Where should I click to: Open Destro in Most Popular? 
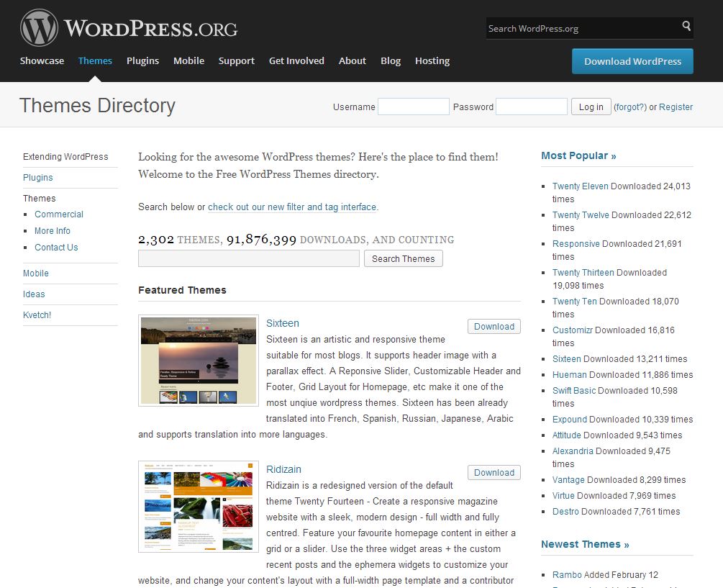(x=565, y=512)
